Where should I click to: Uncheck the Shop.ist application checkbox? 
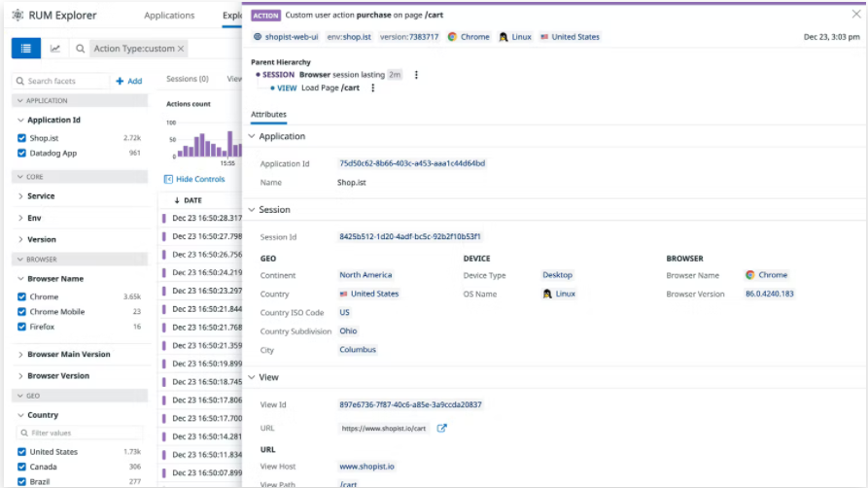tap(21, 138)
